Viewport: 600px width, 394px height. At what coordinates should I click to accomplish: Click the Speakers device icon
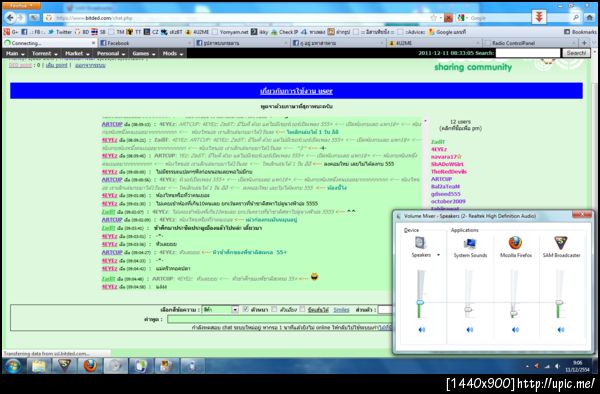[420, 243]
